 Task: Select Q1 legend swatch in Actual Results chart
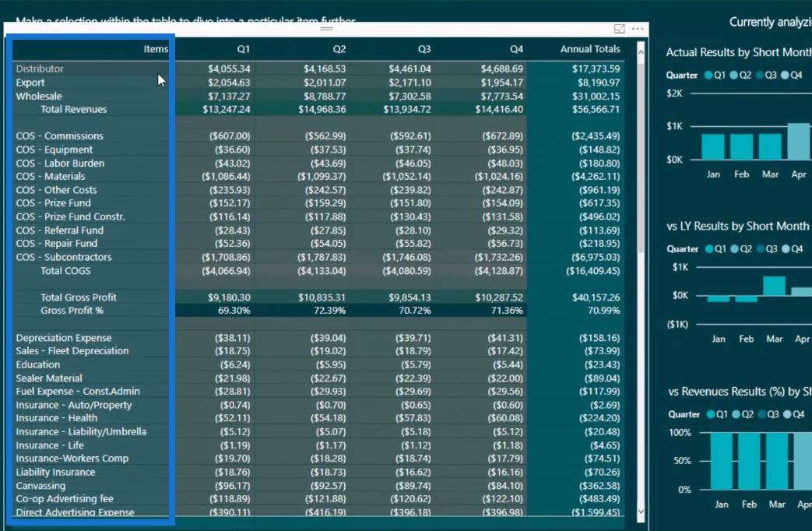(x=708, y=75)
